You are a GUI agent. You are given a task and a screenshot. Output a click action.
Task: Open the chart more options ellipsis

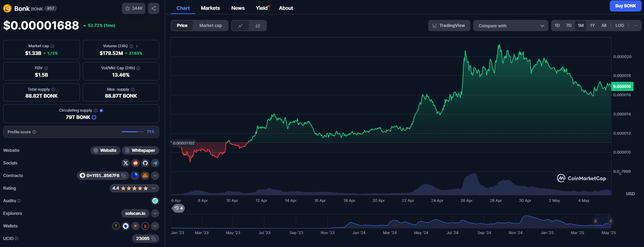pyautogui.click(x=635, y=26)
